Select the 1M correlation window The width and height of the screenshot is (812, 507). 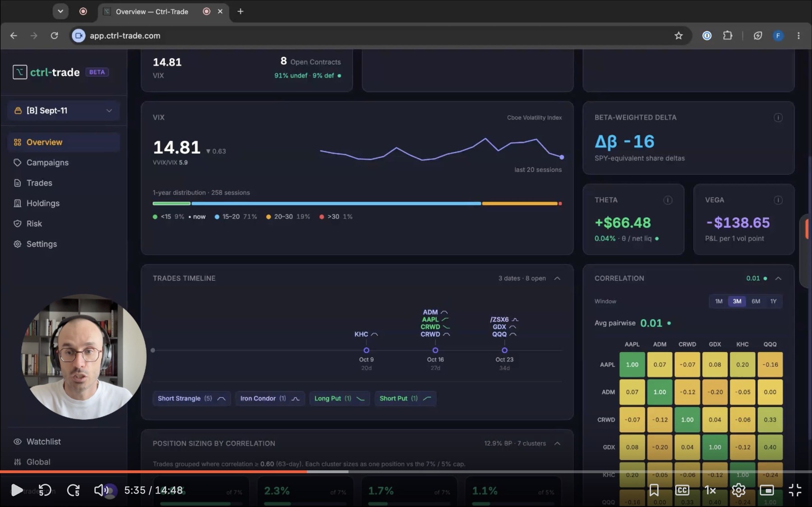719,301
